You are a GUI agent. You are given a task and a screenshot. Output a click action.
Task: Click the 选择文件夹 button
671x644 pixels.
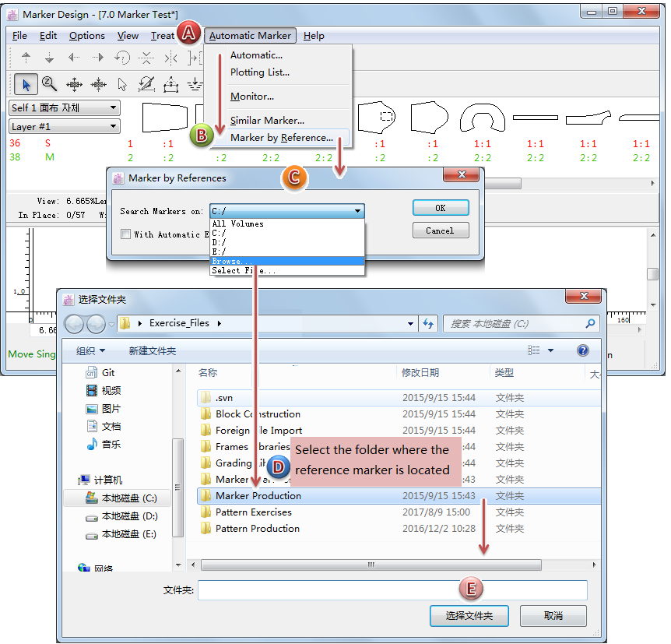(469, 615)
